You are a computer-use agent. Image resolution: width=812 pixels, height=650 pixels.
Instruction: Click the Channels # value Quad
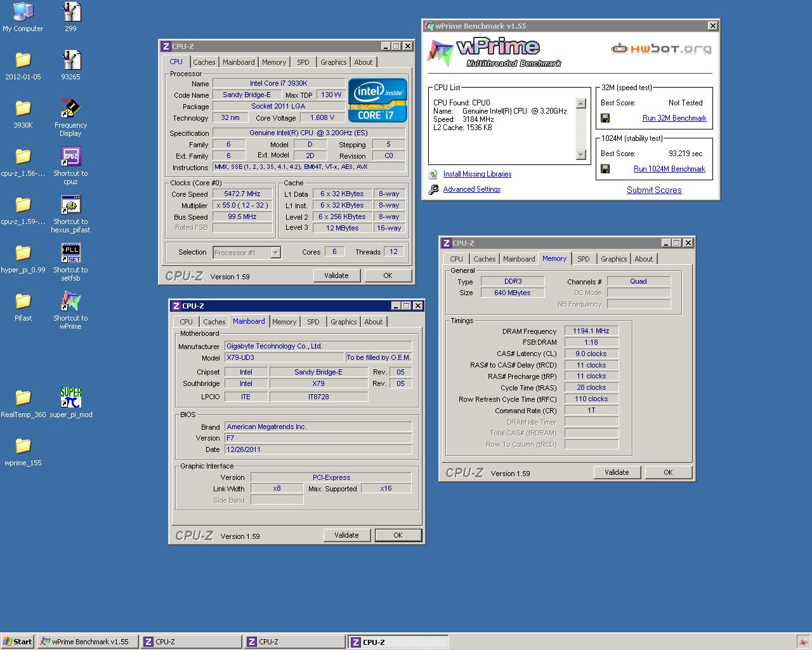coord(638,281)
